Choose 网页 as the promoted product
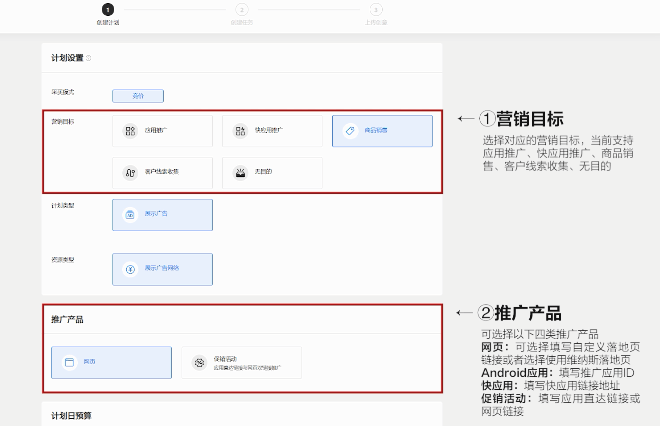 click(x=112, y=362)
